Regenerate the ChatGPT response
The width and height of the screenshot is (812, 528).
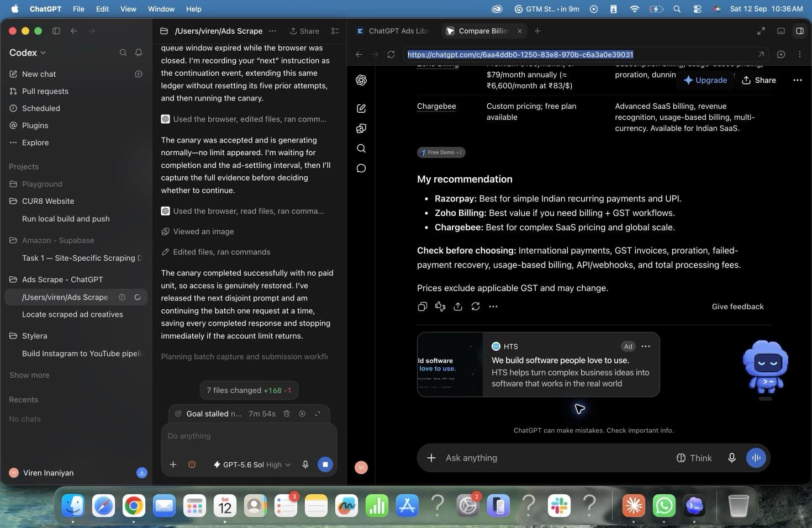click(x=476, y=307)
